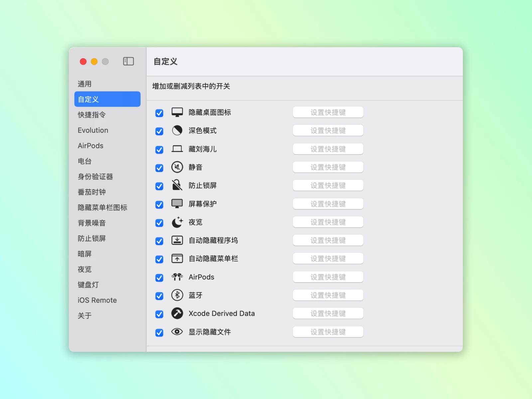Open 快捷指令 in the sidebar
Viewport: 532px width, 399px height.
(x=107, y=115)
